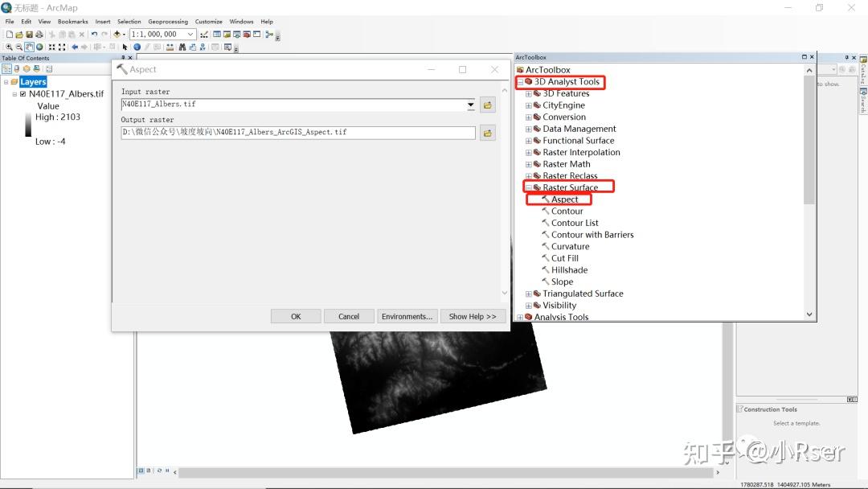The height and width of the screenshot is (489, 868).
Task: Open the Editor toolbar icon
Action: click(204, 35)
